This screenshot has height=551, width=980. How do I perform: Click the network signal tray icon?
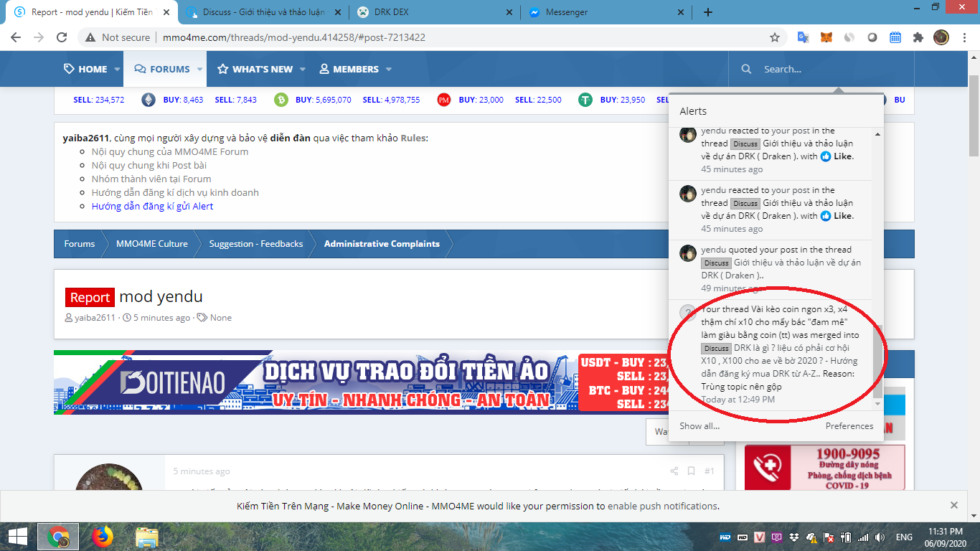coord(863,537)
